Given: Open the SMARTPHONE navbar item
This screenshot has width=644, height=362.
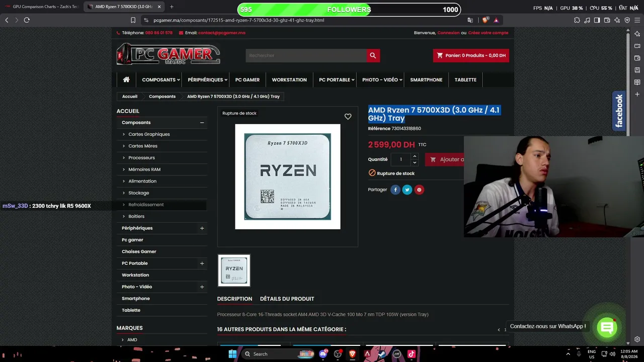Looking at the screenshot, I should [426, 79].
